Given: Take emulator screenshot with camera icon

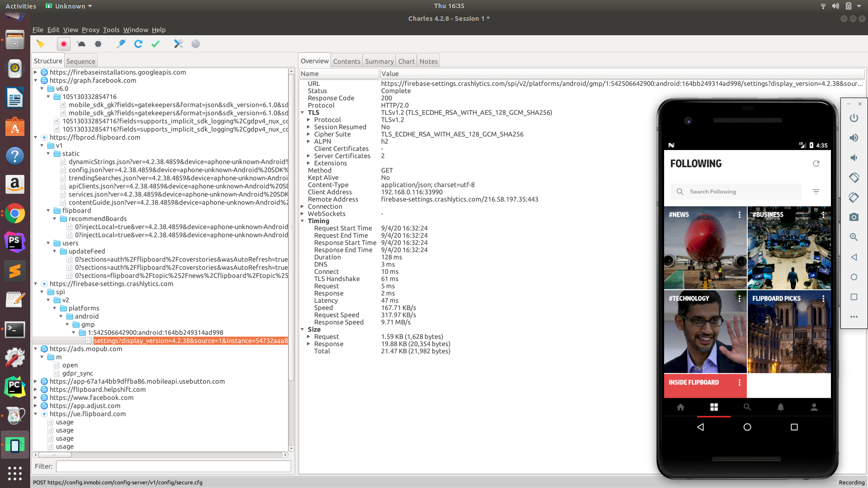Looking at the screenshot, I should (x=854, y=217).
